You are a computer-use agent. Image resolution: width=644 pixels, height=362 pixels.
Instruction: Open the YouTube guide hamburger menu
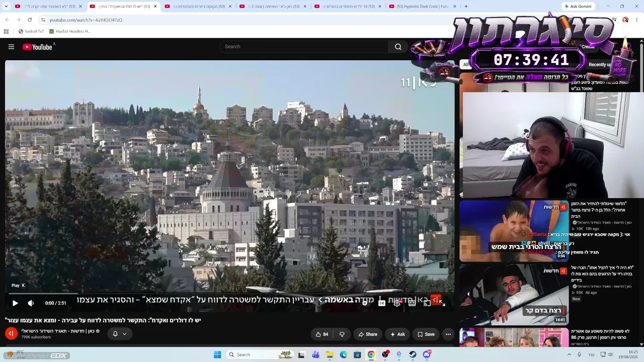pyautogui.click(x=11, y=47)
